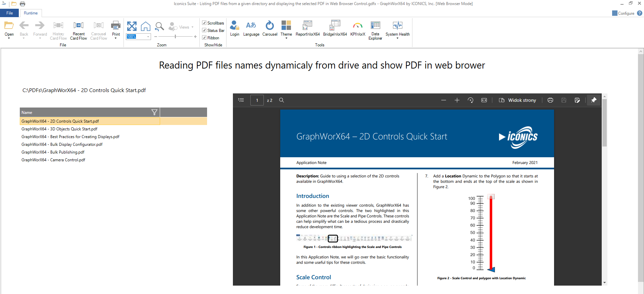The width and height of the screenshot is (644, 294).
Task: Zoom in the PDF with plus
Action: point(457,100)
